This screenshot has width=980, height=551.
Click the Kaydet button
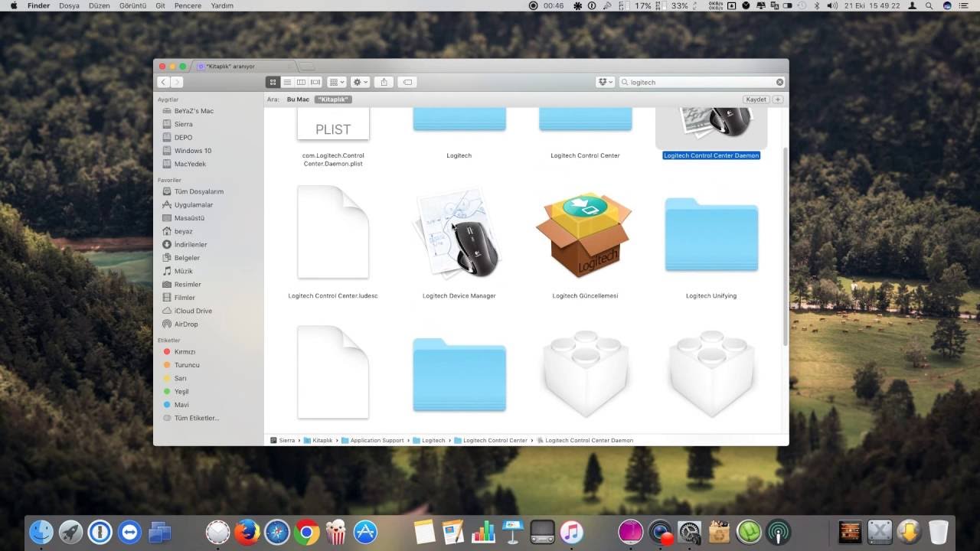pos(756,99)
